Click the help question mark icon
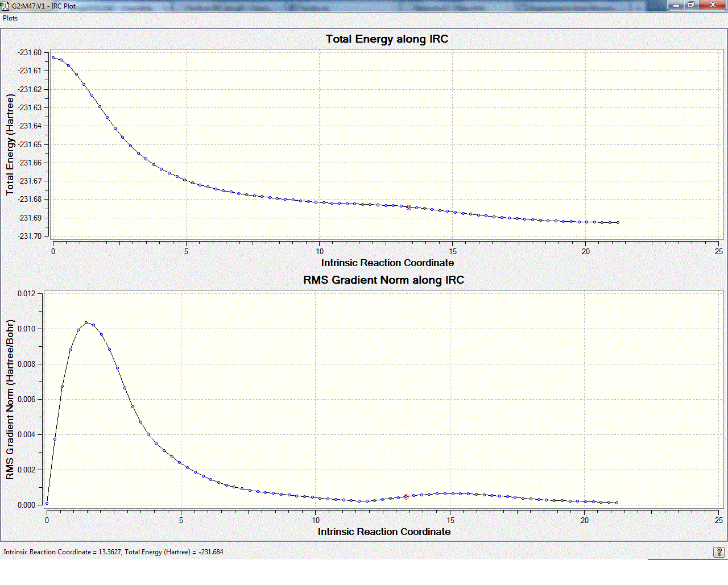This screenshot has width=728, height=585. (x=719, y=552)
